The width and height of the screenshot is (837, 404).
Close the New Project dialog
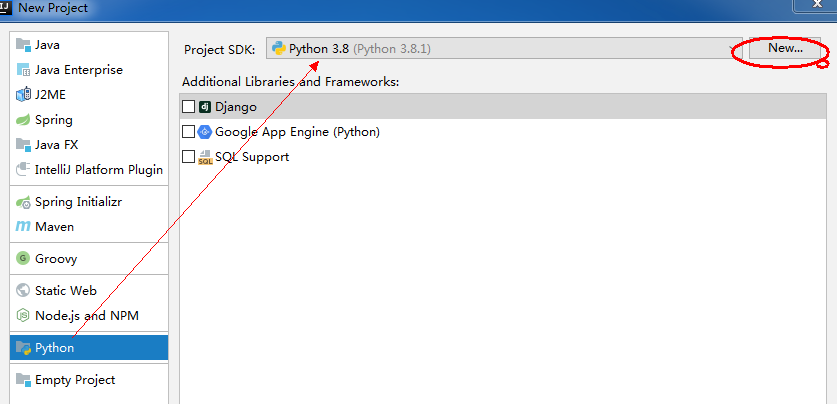click(x=815, y=4)
